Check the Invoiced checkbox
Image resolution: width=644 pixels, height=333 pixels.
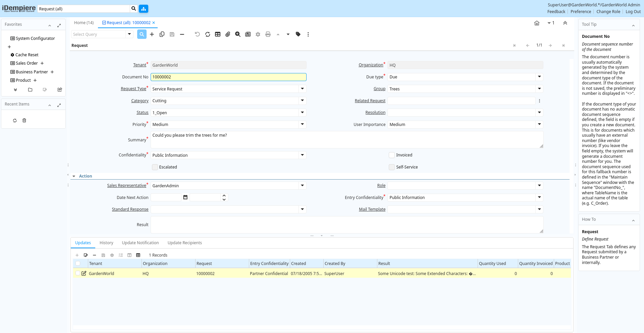(392, 155)
